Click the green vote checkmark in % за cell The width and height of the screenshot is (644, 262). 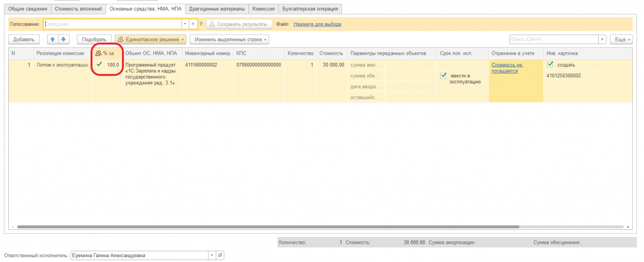(99, 64)
